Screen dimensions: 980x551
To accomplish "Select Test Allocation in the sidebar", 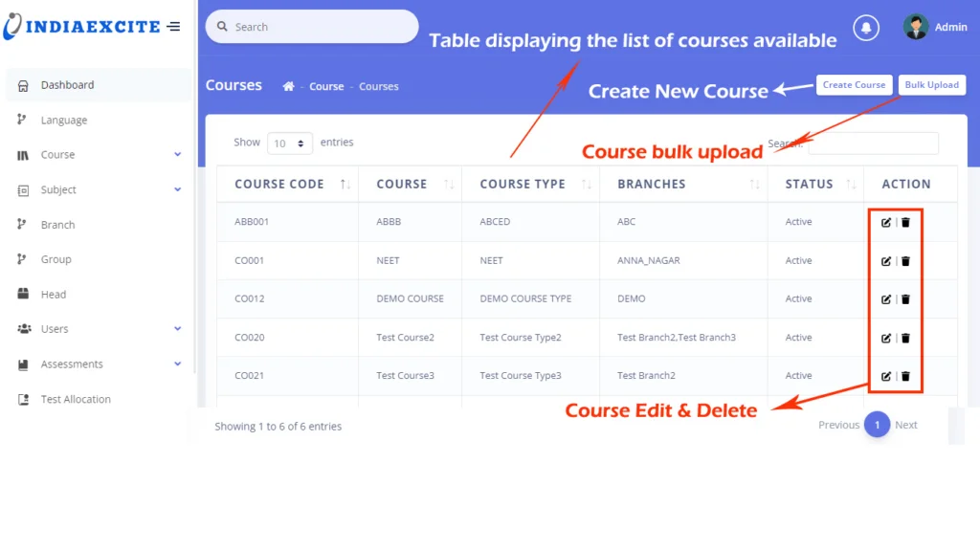I will pos(76,400).
